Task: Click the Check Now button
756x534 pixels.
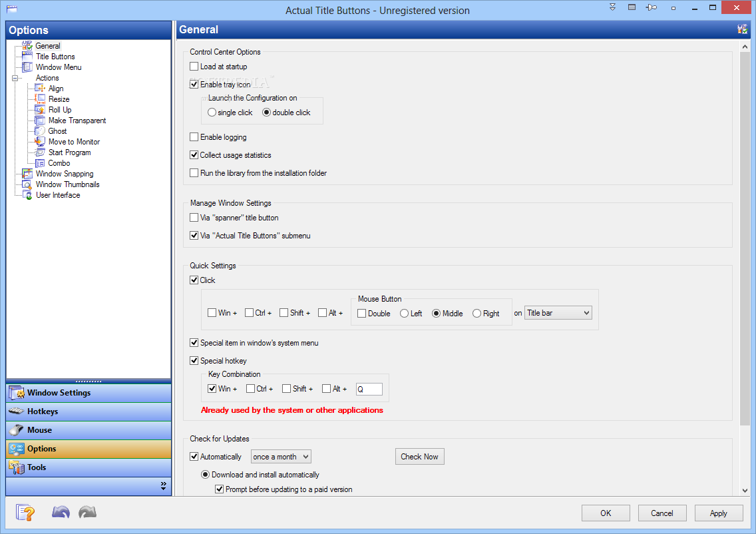Action: click(419, 456)
